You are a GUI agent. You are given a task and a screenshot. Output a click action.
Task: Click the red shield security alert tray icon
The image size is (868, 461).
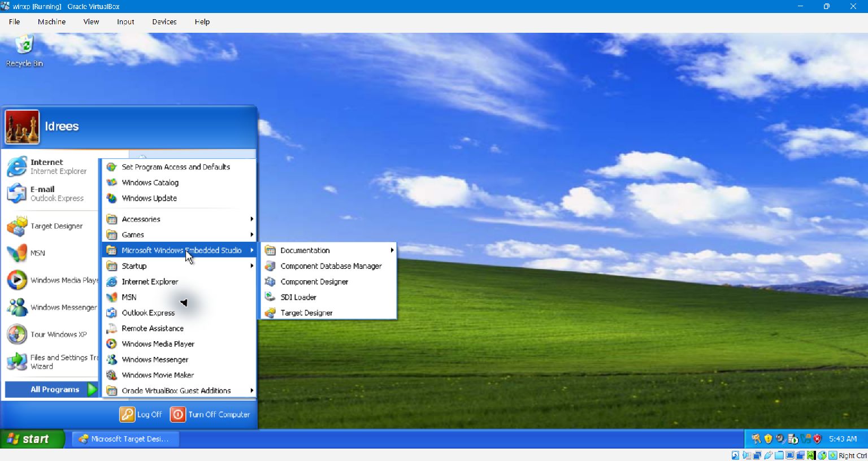click(817, 439)
